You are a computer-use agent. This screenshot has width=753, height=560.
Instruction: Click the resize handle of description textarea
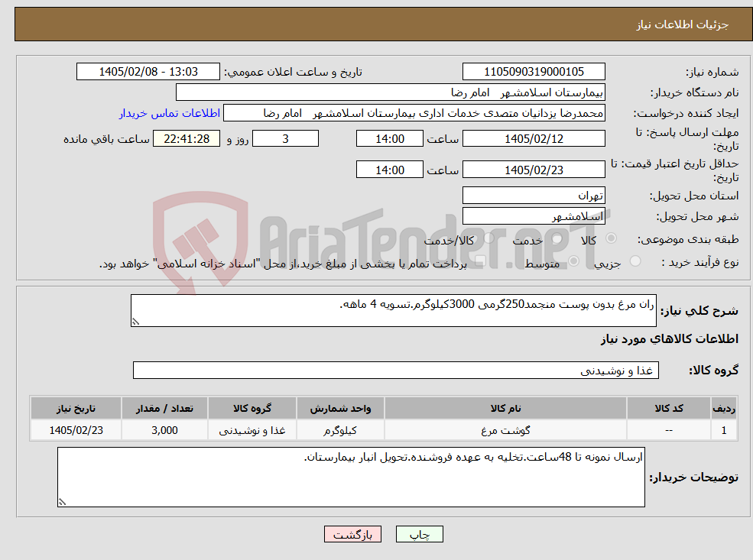coord(135,322)
